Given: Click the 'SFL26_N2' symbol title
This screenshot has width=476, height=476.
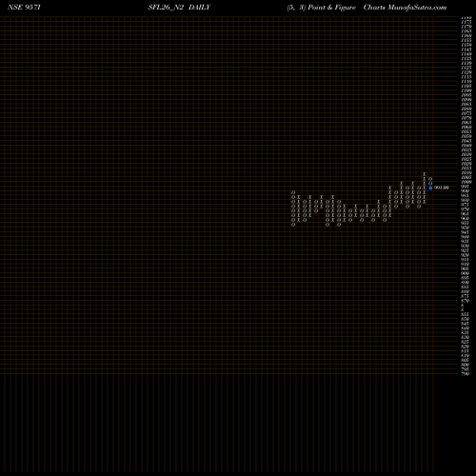Looking at the screenshot, I should (166, 8).
